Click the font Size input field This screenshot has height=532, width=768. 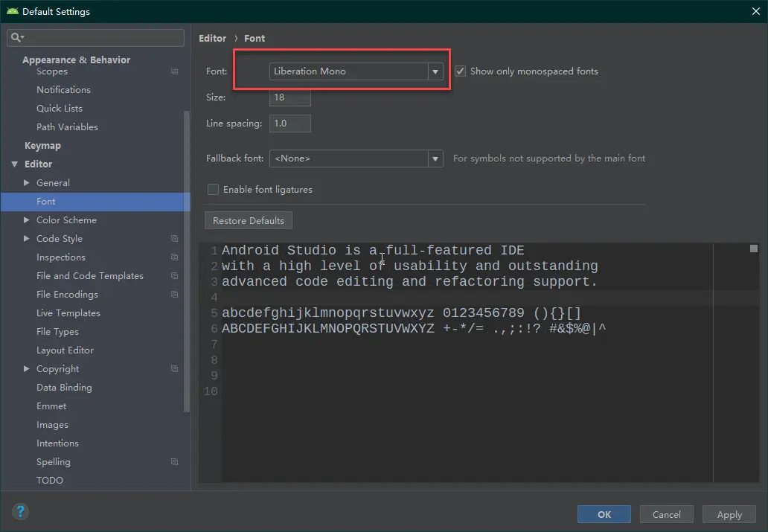click(290, 97)
